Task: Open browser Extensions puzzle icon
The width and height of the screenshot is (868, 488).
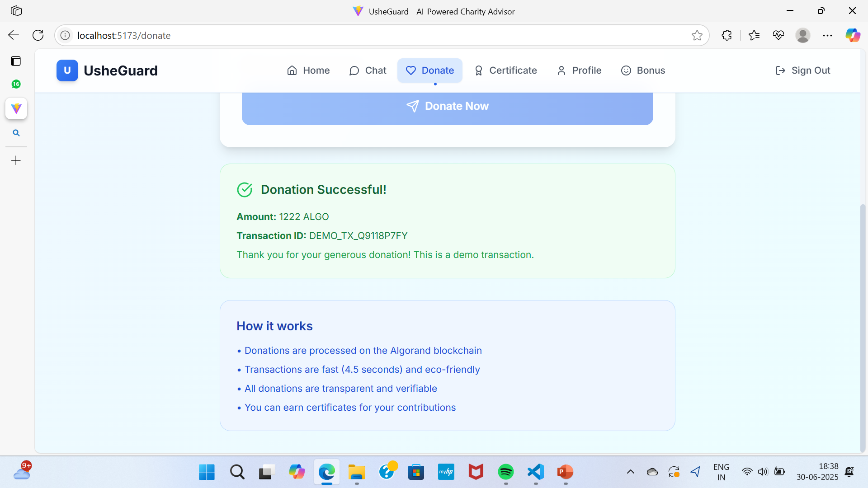Action: [726, 35]
